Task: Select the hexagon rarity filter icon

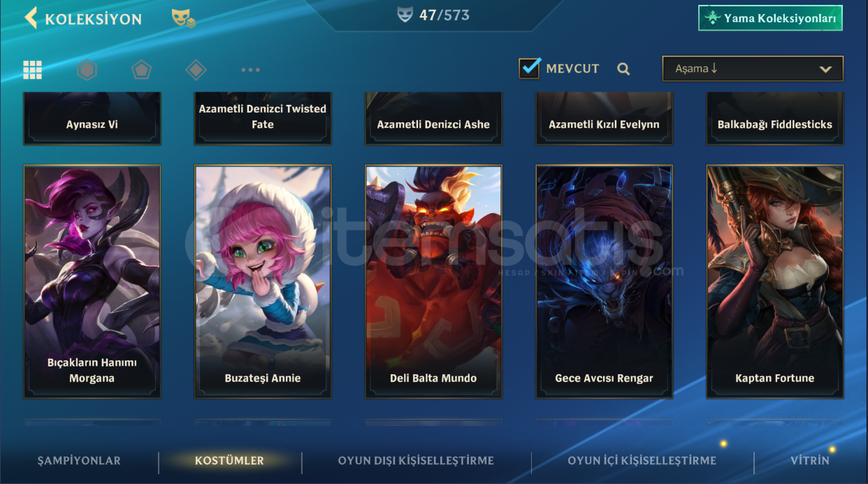Action: (x=87, y=70)
